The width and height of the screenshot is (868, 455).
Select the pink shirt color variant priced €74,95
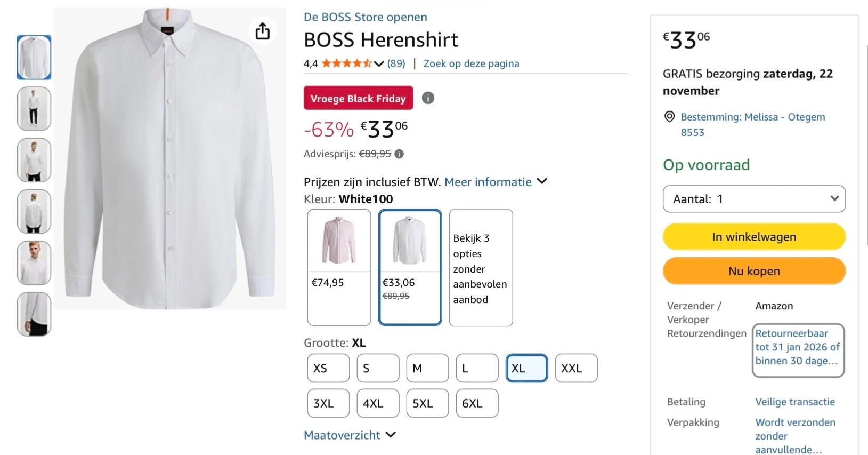click(x=338, y=267)
